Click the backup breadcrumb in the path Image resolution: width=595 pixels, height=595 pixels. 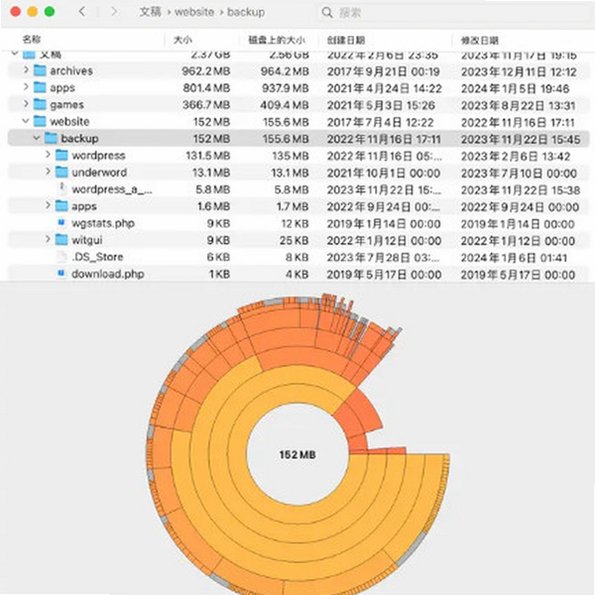pos(246,12)
